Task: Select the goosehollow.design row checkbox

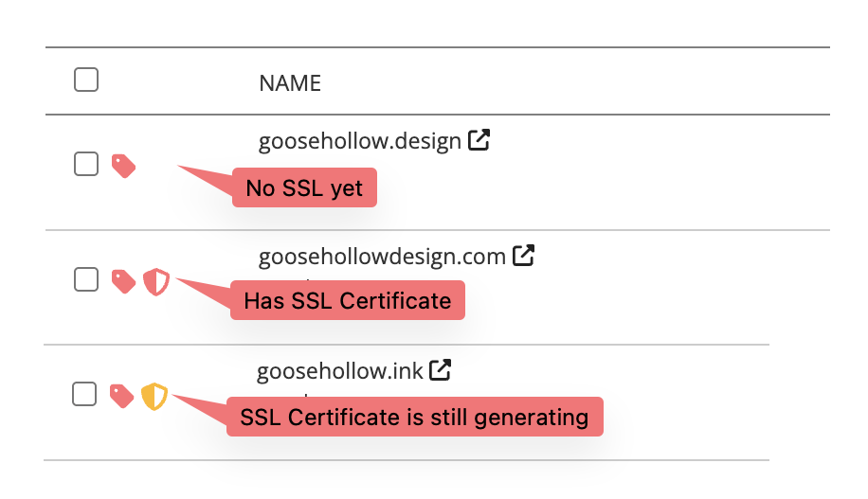Action: coord(86,164)
